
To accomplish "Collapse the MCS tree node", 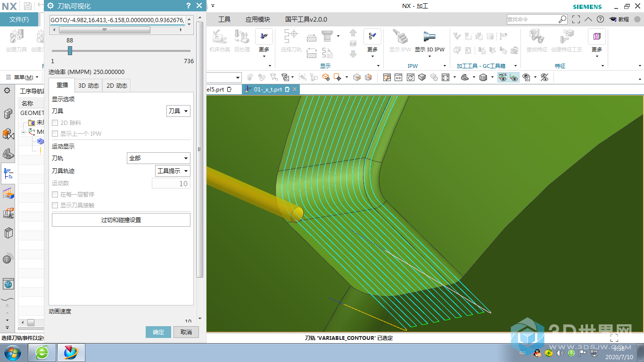I will tap(24, 132).
